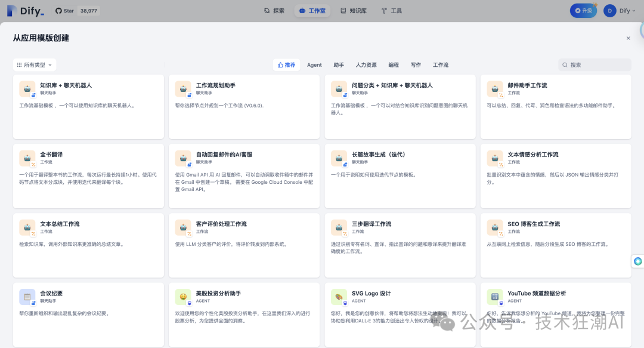Click the 文本总结工作流 template icon
644x348 pixels.
(x=27, y=227)
